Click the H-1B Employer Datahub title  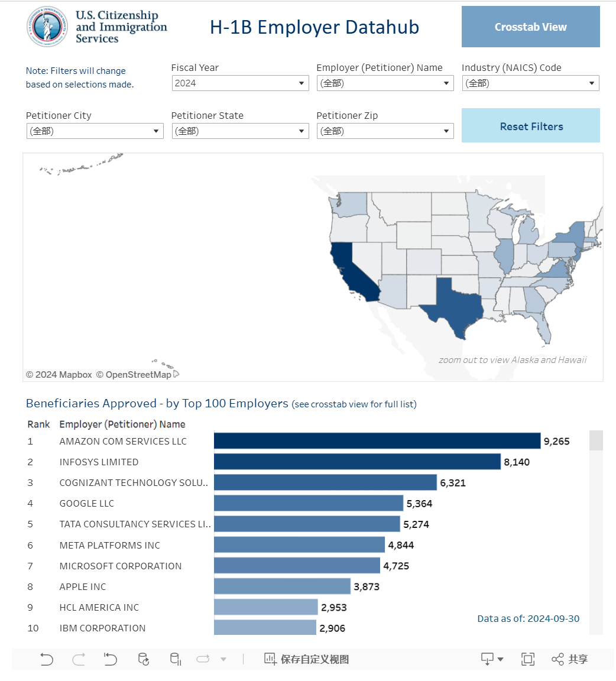pyautogui.click(x=315, y=27)
